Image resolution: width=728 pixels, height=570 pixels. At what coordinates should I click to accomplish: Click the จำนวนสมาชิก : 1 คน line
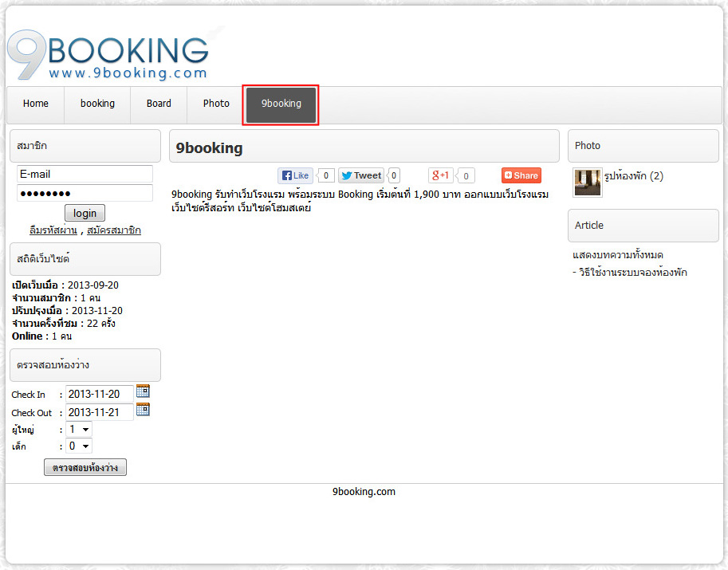(x=56, y=297)
